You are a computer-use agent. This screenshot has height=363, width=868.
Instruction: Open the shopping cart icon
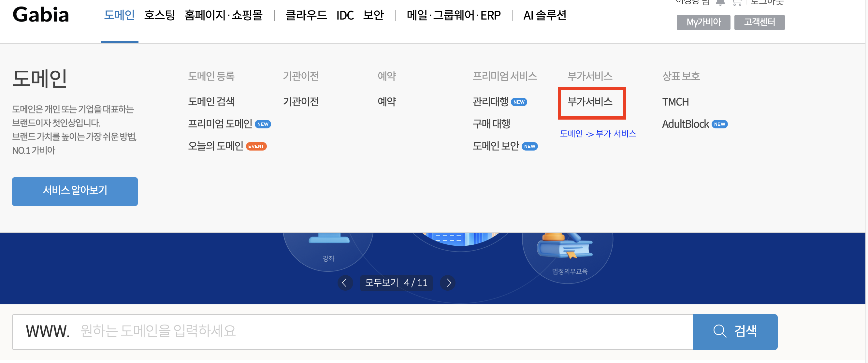point(737,3)
